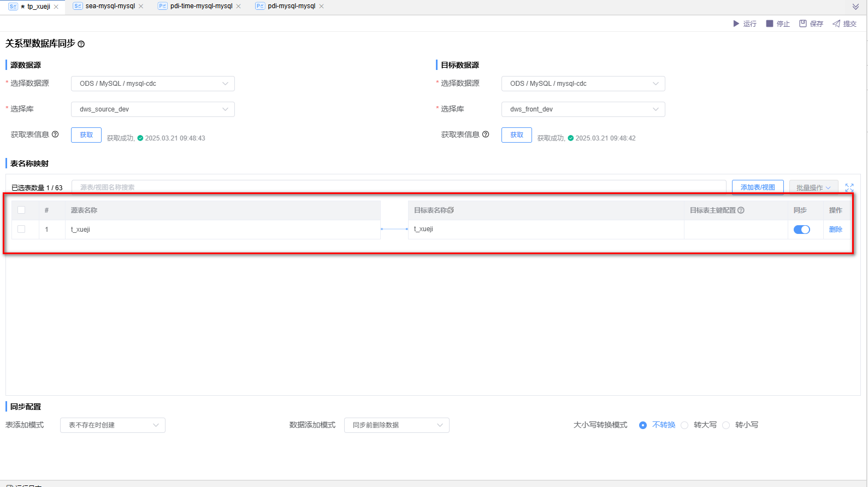Expand target data source ODS / MySQL dropdown
The width and height of the screenshot is (868, 487).
[583, 84]
